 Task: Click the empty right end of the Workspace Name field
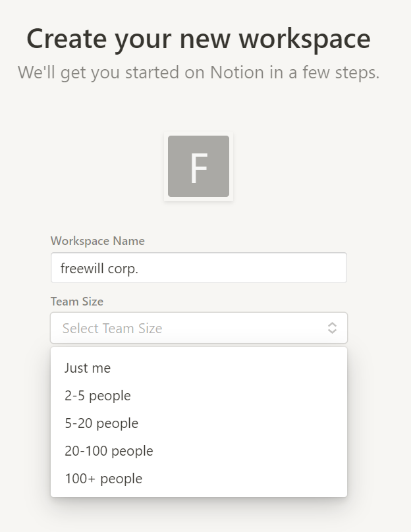tap(316, 268)
